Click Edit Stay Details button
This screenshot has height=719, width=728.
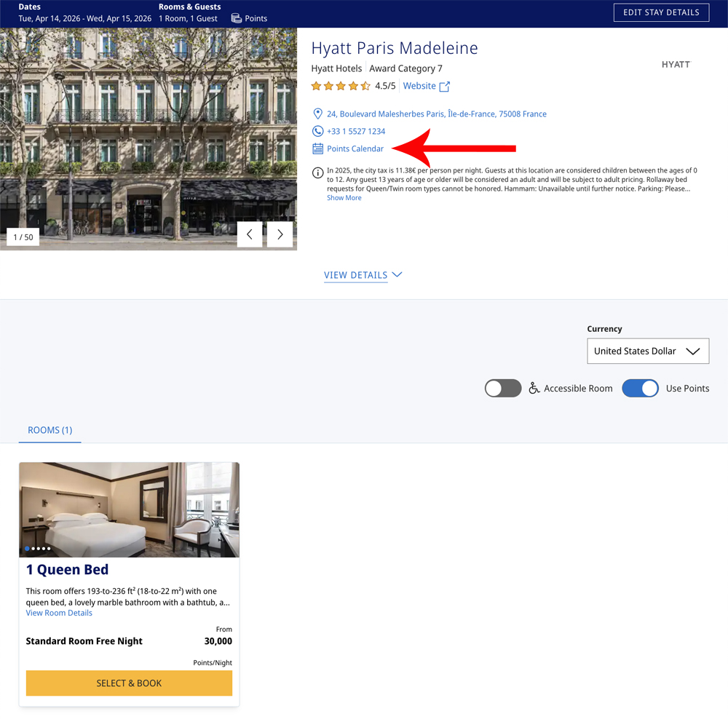click(661, 12)
